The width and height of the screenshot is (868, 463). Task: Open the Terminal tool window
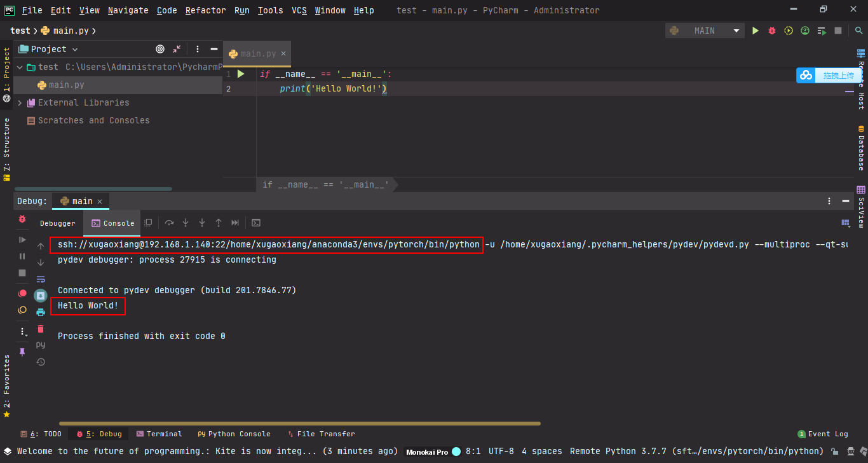click(x=159, y=434)
